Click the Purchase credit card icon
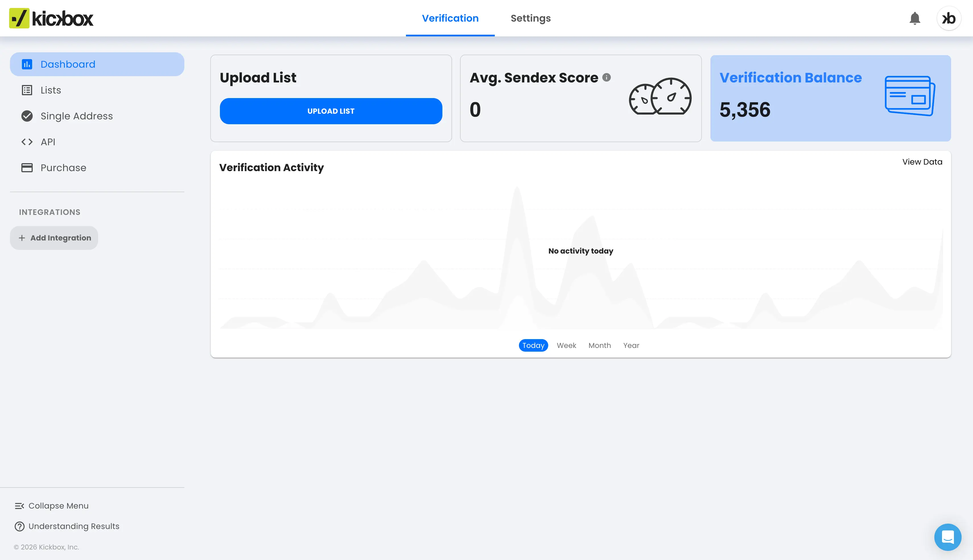 [x=27, y=168]
